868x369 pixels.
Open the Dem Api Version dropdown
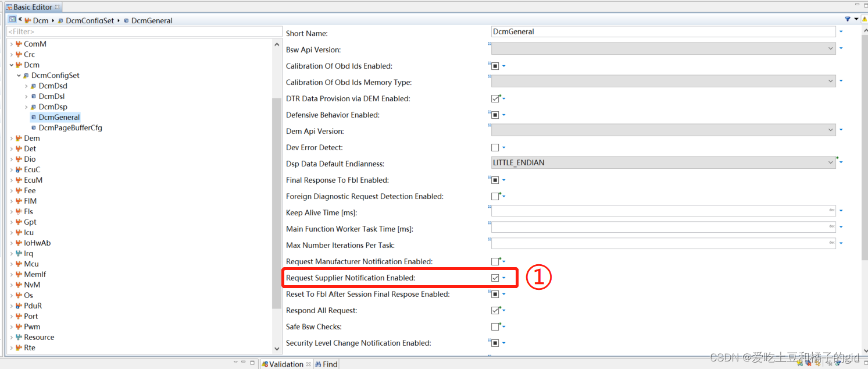[x=830, y=130]
